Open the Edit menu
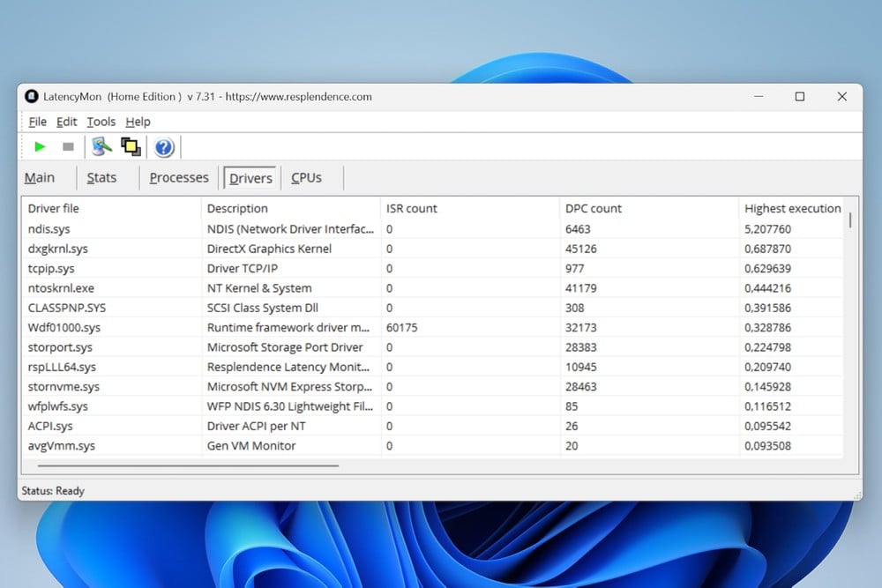The image size is (882, 588). click(66, 122)
